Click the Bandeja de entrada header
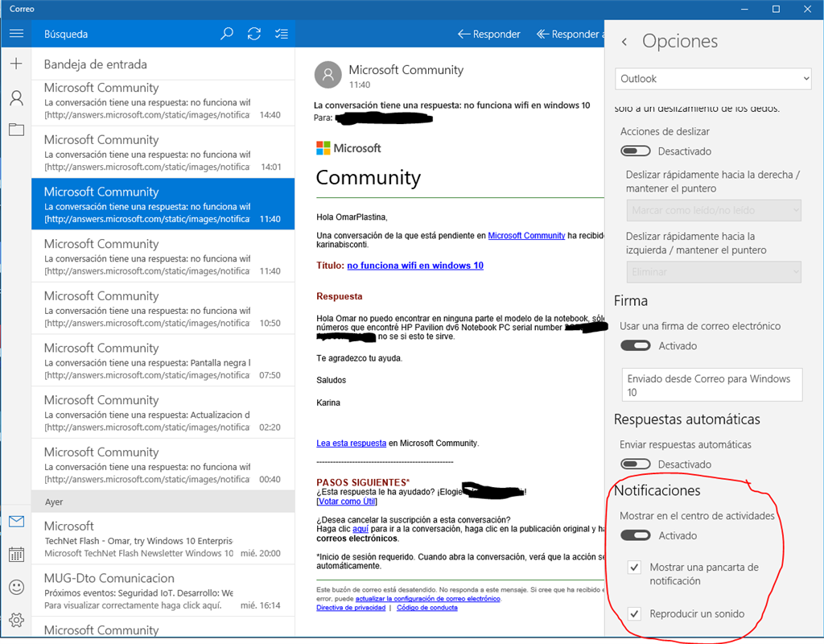The image size is (824, 644). coord(96,64)
